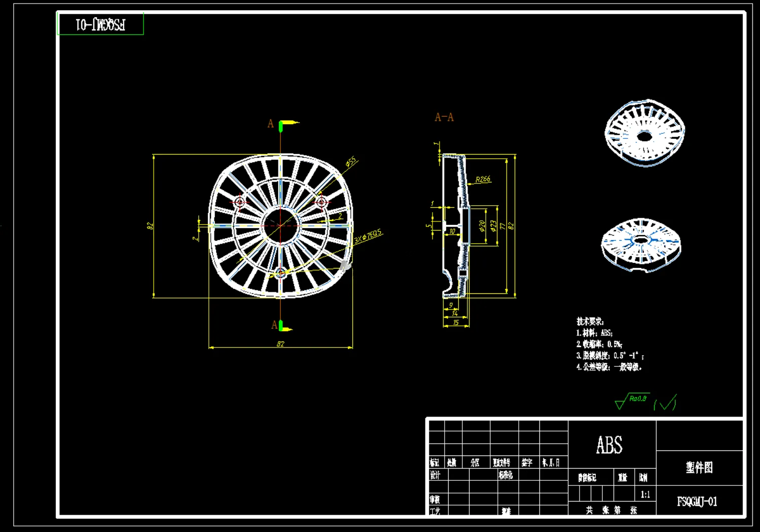Pick the 10 dimension in the section view
The image size is (760, 532).
click(x=452, y=231)
